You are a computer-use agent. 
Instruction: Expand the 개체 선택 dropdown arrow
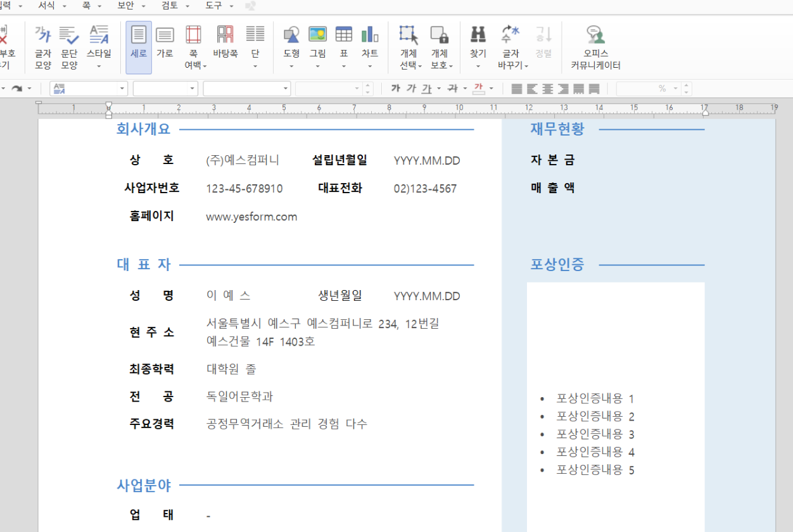pos(420,66)
